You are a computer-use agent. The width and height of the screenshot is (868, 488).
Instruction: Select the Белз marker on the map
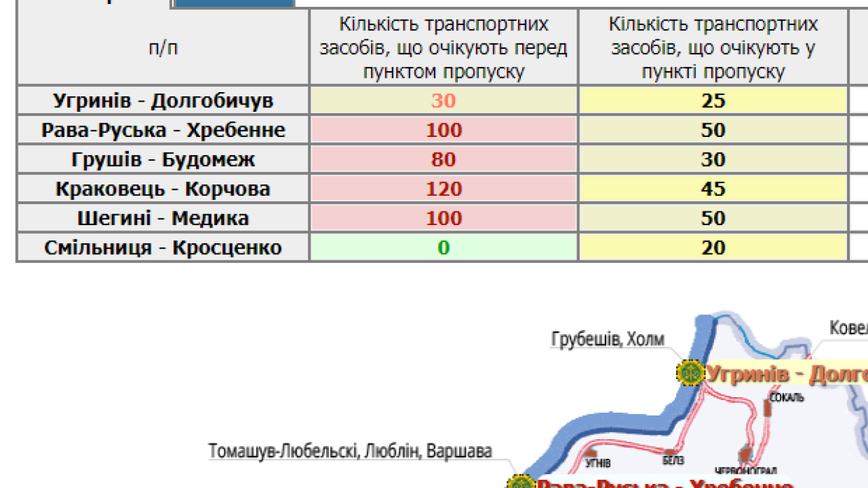coord(669,453)
